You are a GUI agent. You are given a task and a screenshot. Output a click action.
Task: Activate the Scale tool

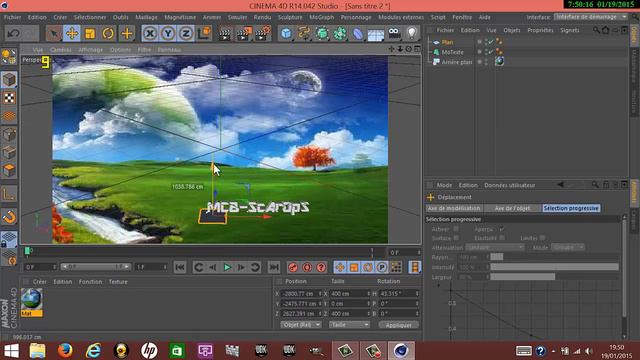click(90, 33)
